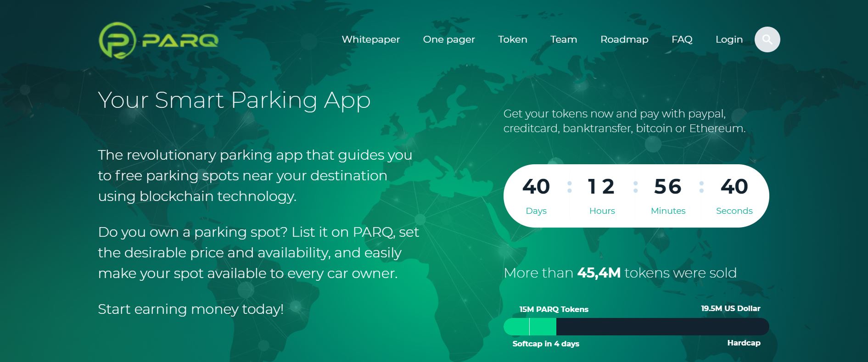
Task: Select Token in the navigation bar
Action: (x=513, y=39)
